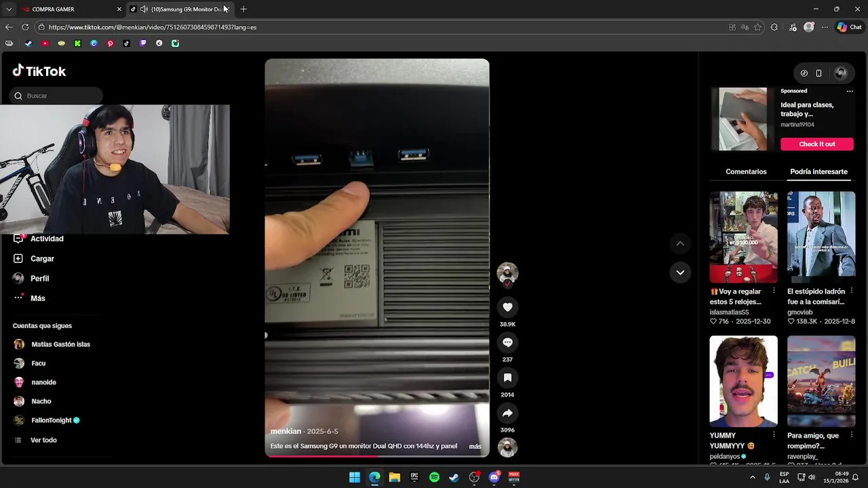Open TikTok coins icon in top pill
This screenshot has height=488, width=868.
click(x=804, y=73)
